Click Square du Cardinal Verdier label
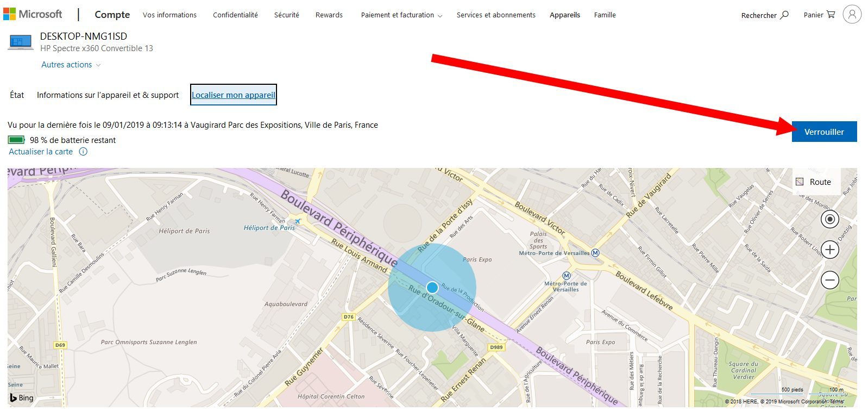Image resolution: width=868 pixels, height=417 pixels. coord(744,370)
